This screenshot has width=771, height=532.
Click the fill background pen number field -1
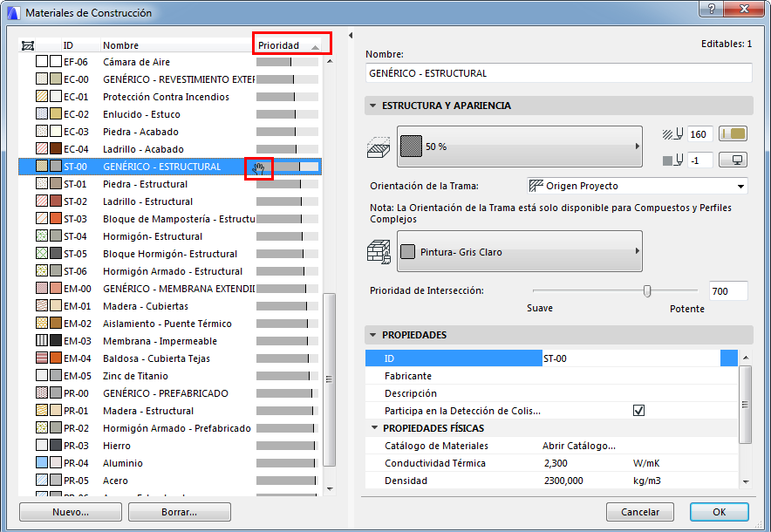coord(700,160)
